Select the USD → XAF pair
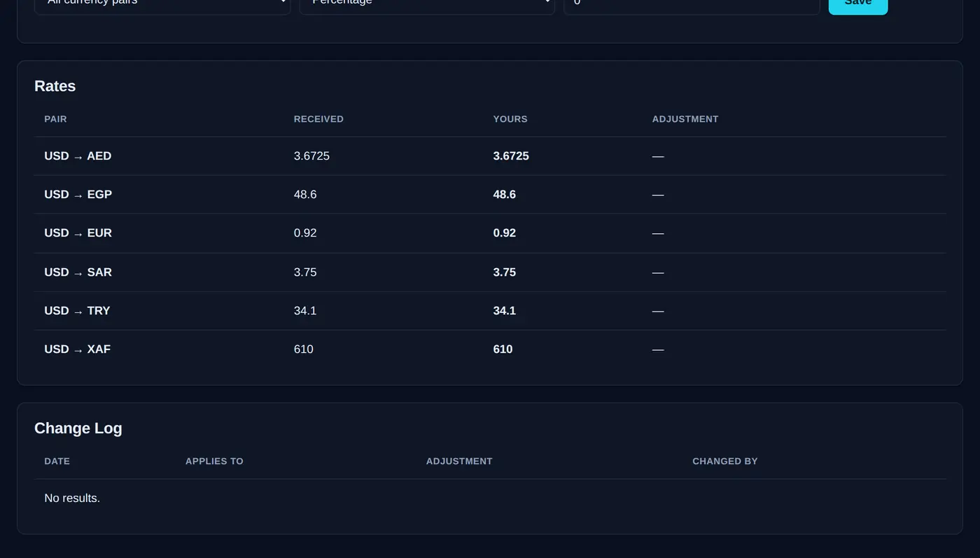This screenshot has height=558, width=980. pyautogui.click(x=77, y=349)
